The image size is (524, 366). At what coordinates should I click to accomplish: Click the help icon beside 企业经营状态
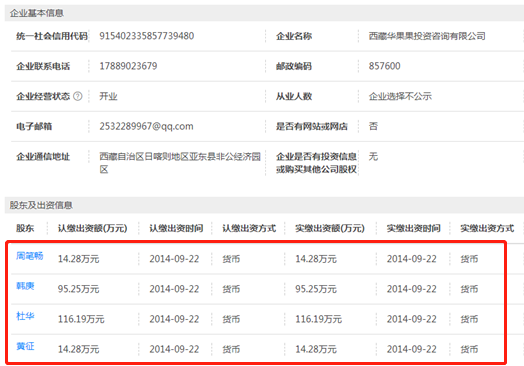click(x=78, y=96)
